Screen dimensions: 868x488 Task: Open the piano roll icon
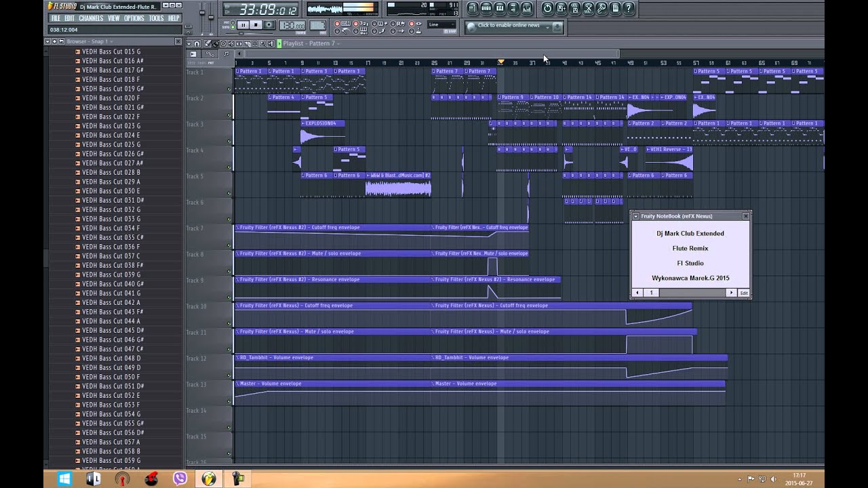click(500, 8)
